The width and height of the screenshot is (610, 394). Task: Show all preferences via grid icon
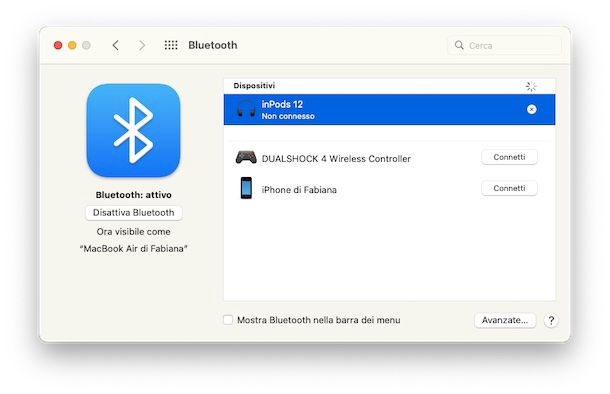pyautogui.click(x=171, y=45)
